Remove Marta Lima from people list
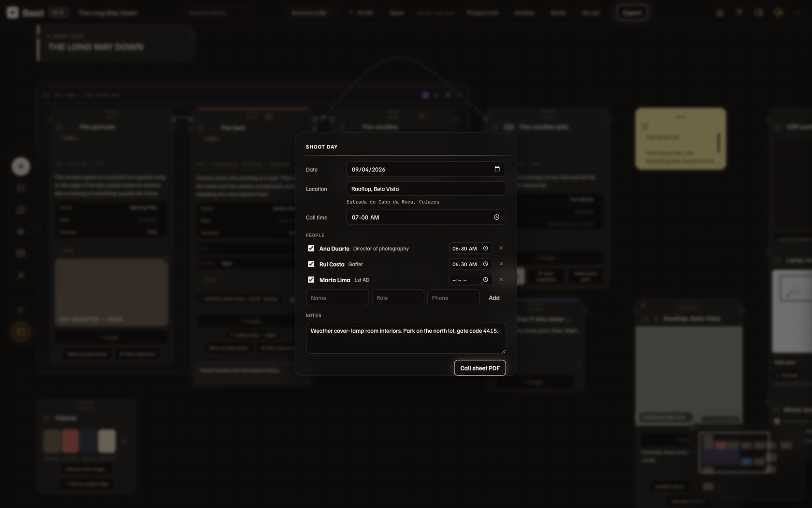 [501, 280]
